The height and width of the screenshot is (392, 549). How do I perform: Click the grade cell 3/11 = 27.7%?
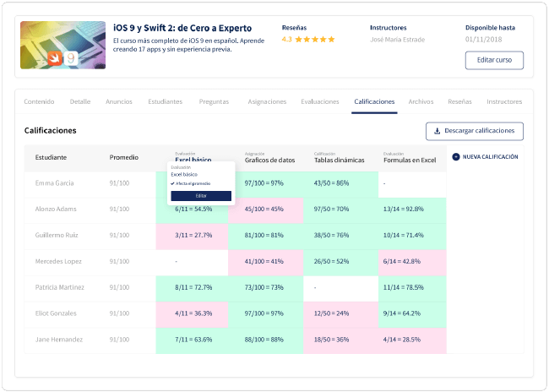(192, 235)
